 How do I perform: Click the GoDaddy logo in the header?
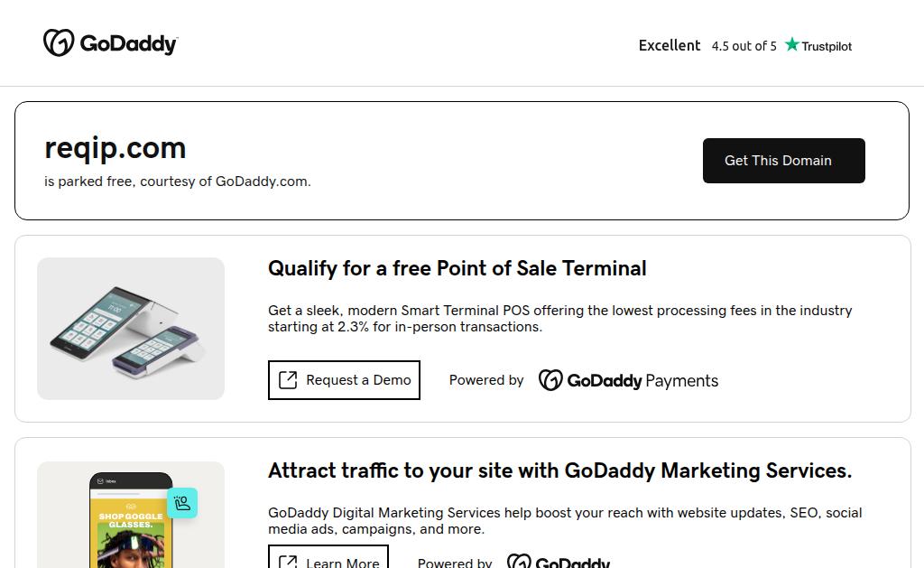110,43
